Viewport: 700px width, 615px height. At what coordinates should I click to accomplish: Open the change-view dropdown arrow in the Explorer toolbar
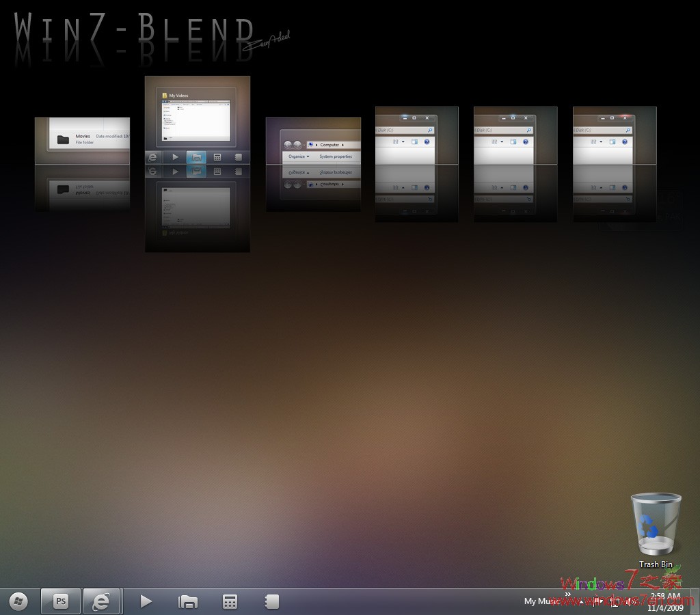(403, 141)
